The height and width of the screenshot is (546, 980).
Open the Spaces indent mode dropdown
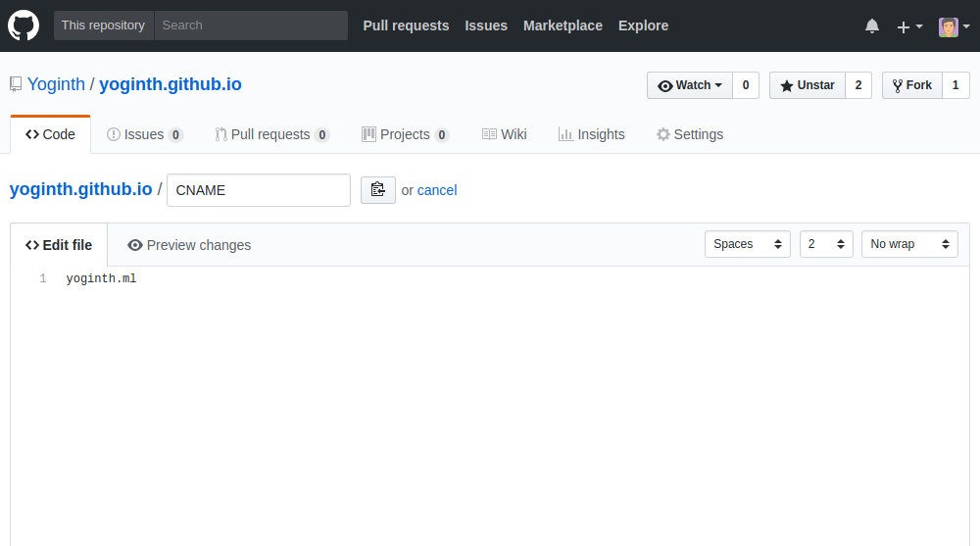(x=748, y=244)
